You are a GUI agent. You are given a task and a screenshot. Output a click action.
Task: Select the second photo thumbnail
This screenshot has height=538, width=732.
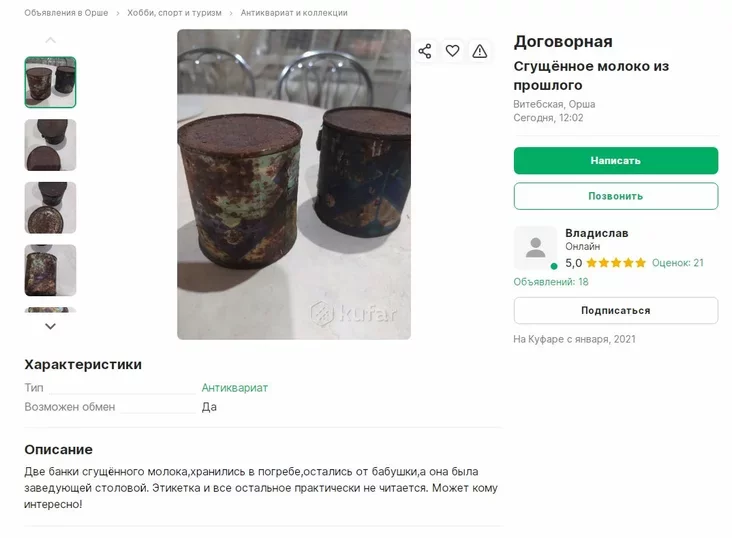50,145
